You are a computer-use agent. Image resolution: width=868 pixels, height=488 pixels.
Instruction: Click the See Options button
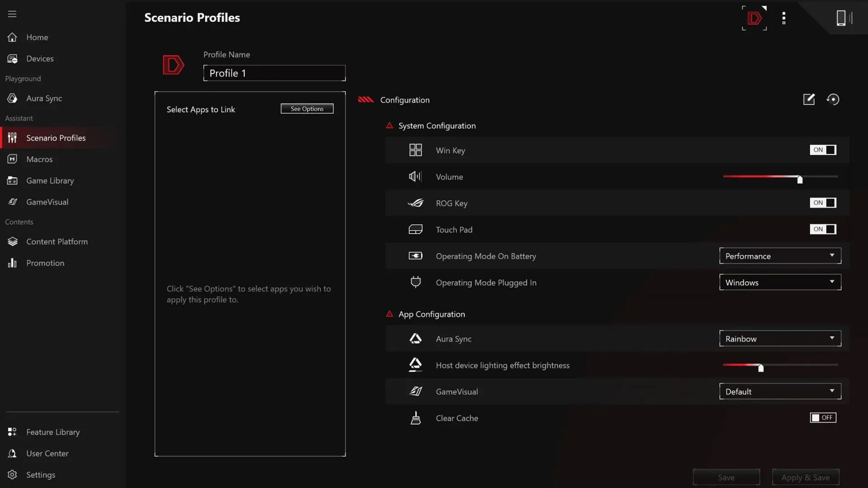point(307,108)
